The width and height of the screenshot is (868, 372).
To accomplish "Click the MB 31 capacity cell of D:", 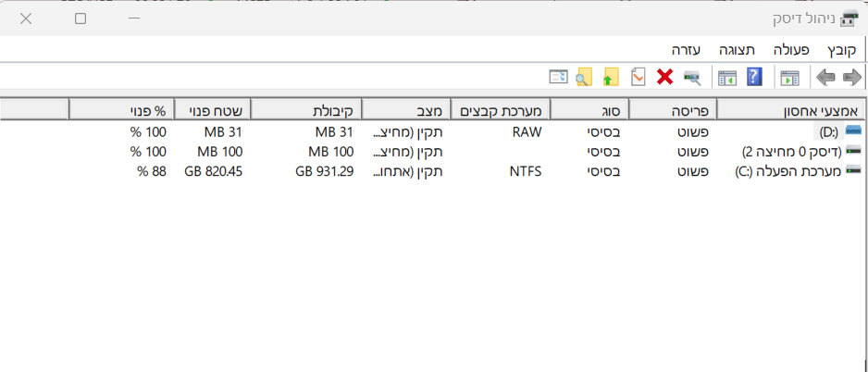I will pyautogui.click(x=334, y=131).
